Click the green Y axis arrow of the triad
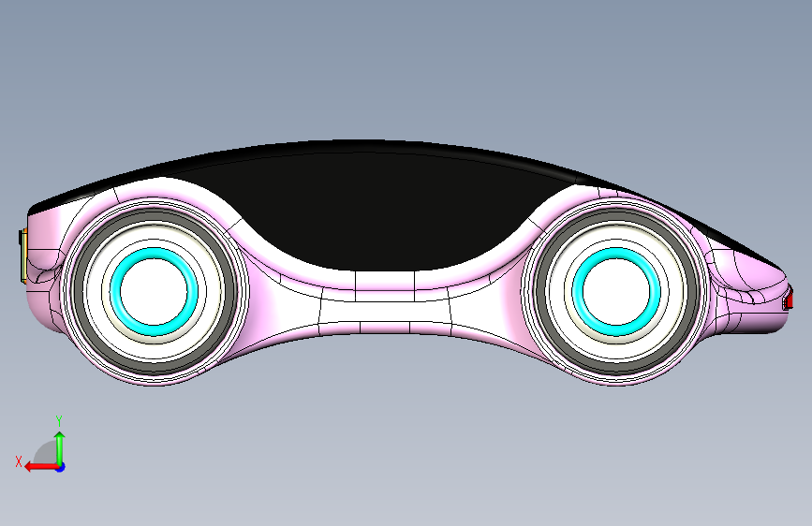This screenshot has width=812, height=526. click(60, 447)
